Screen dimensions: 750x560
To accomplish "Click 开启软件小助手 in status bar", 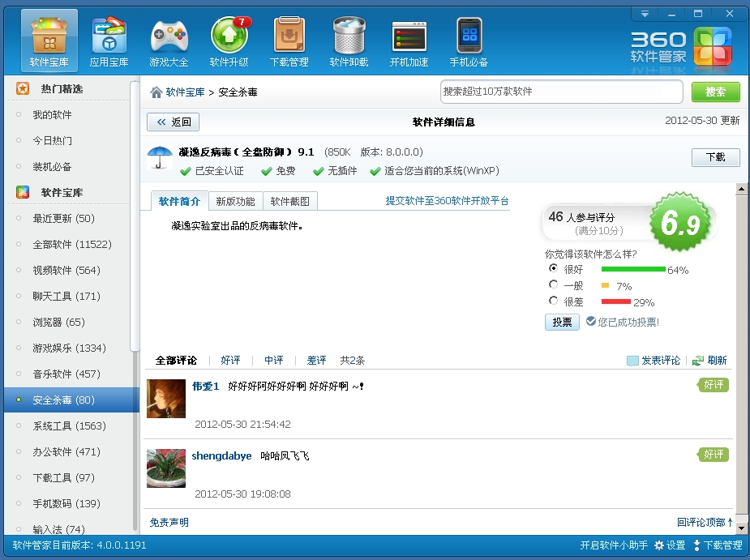I will click(614, 545).
